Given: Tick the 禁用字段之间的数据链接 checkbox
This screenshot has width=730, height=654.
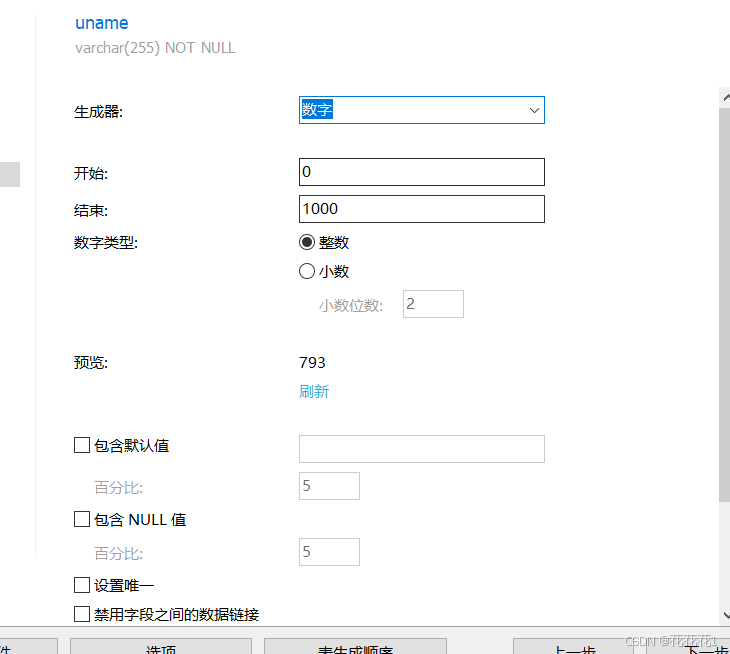Looking at the screenshot, I should click(x=82, y=614).
